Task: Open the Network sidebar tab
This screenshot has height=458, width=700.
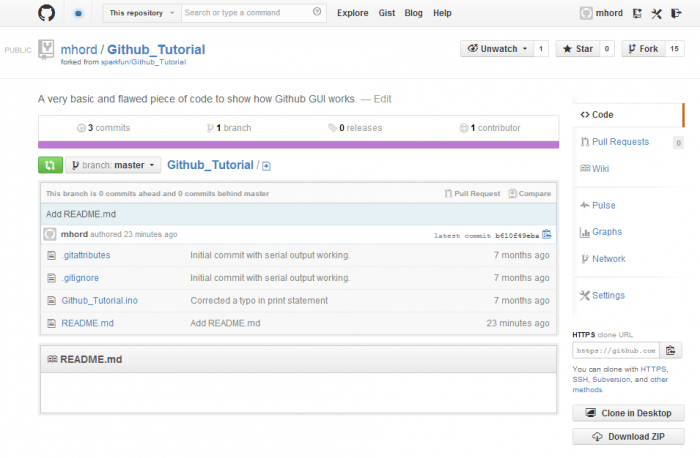Action: [603, 259]
